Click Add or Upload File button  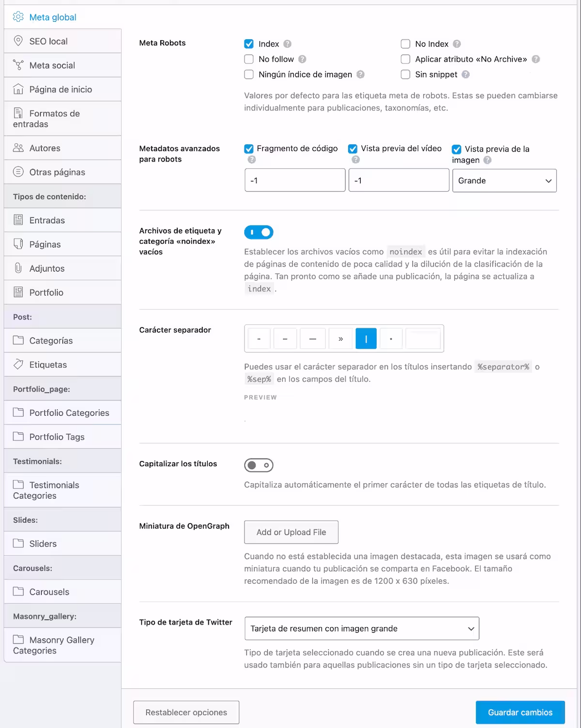pyautogui.click(x=291, y=532)
